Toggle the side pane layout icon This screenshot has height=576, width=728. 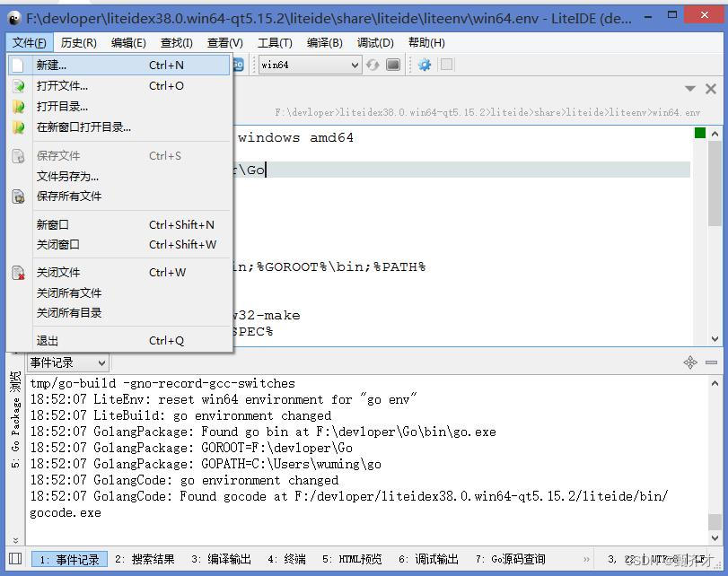click(x=15, y=558)
